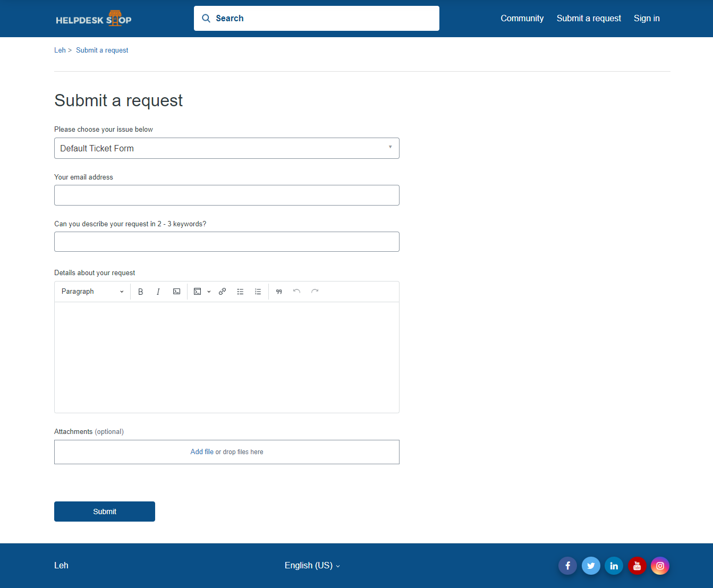This screenshot has height=588, width=713.
Task: Toggle bold formatting in the editor
Action: tap(141, 292)
